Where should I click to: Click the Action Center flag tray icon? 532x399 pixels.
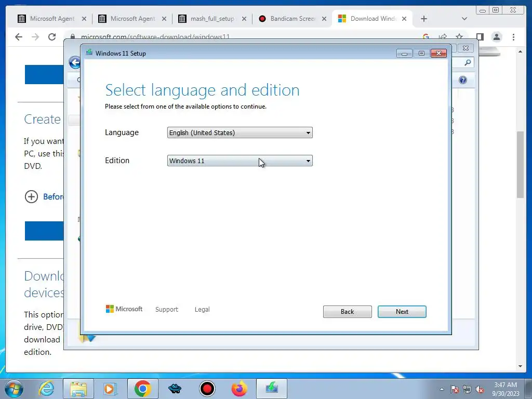pyautogui.click(x=455, y=389)
